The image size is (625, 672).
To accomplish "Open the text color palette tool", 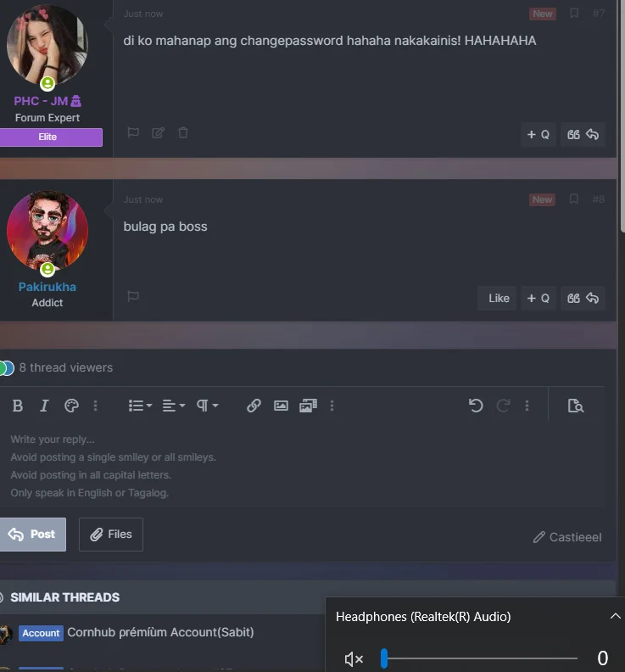I will 71,406.
